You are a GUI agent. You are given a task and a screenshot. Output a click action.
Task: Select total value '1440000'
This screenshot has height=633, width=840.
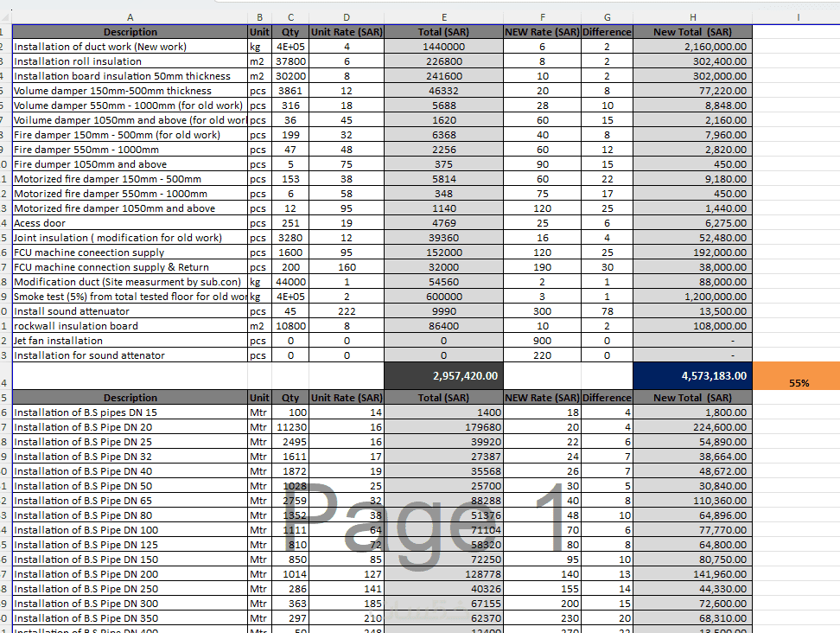[443, 47]
